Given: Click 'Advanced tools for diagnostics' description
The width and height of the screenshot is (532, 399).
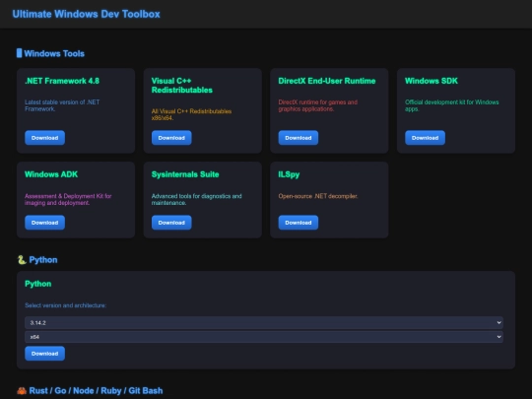Looking at the screenshot, I should [196, 199].
